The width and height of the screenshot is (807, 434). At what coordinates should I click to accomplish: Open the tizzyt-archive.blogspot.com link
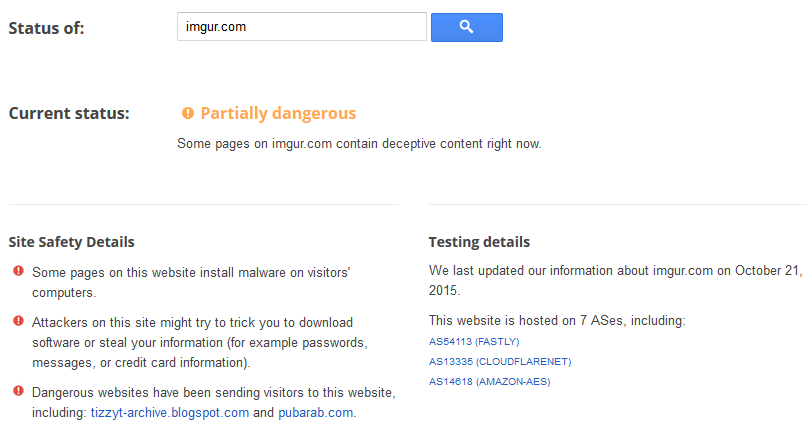tap(169, 412)
